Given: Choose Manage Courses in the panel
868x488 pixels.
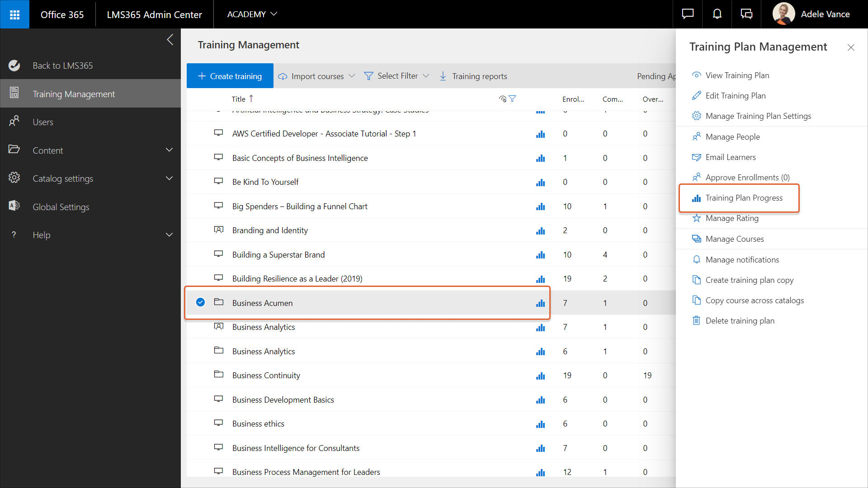Looking at the screenshot, I should [734, 239].
